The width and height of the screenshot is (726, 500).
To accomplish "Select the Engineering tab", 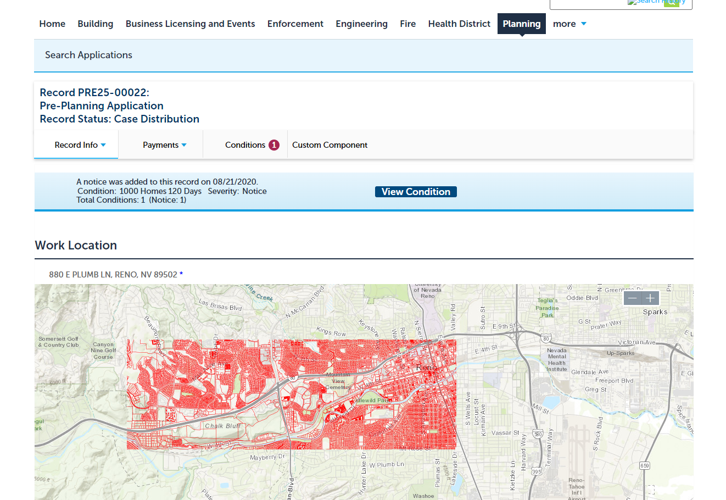I will pyautogui.click(x=361, y=24).
